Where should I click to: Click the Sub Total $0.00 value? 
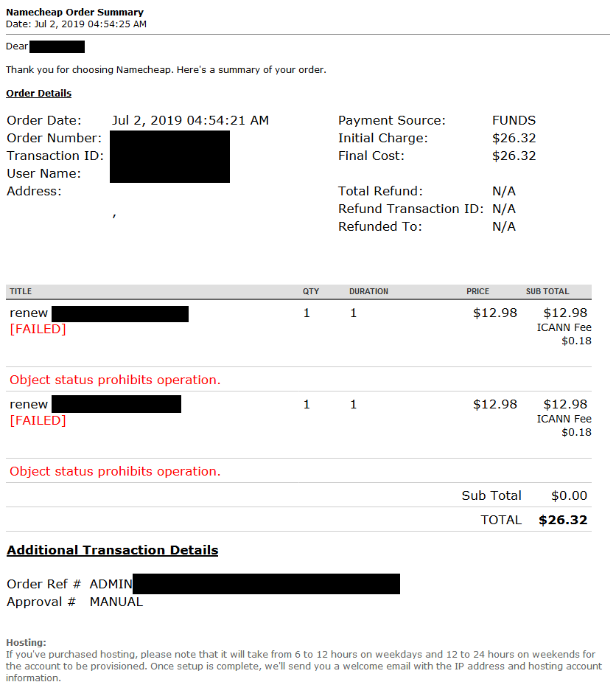pyautogui.click(x=569, y=495)
